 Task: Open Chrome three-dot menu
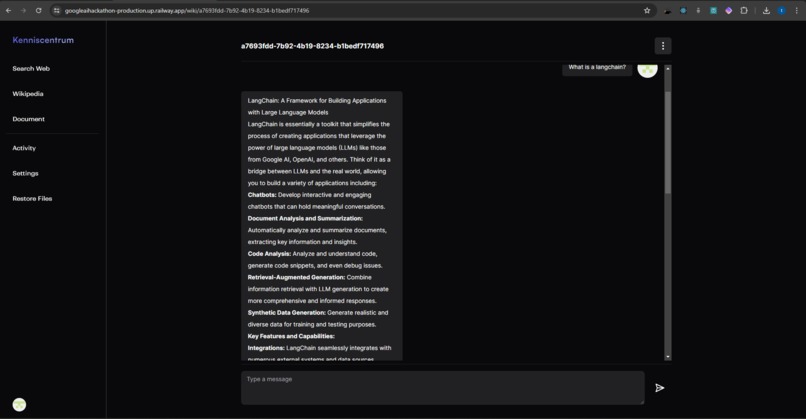[797, 10]
